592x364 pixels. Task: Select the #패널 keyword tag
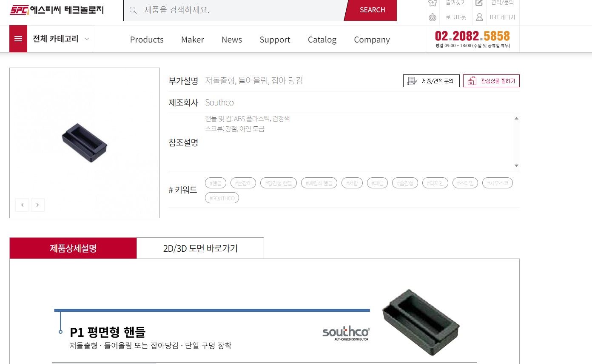(377, 183)
